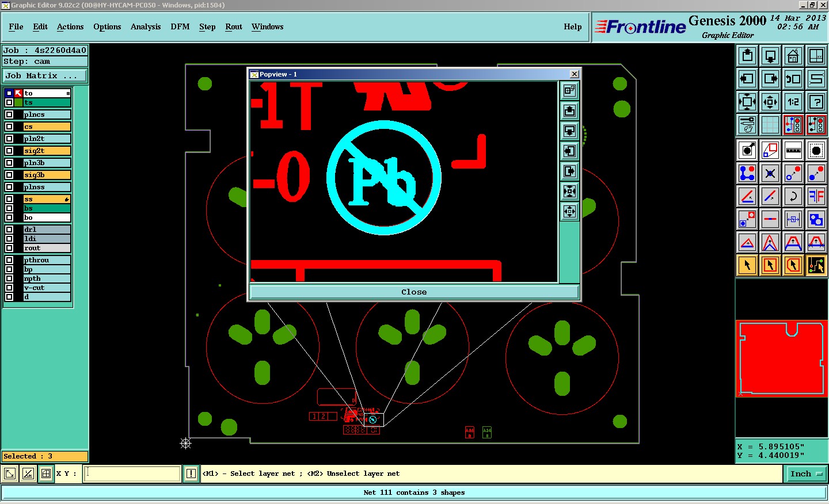Open the graphic options palette icon
The height and width of the screenshot is (504, 829).
[x=747, y=125]
